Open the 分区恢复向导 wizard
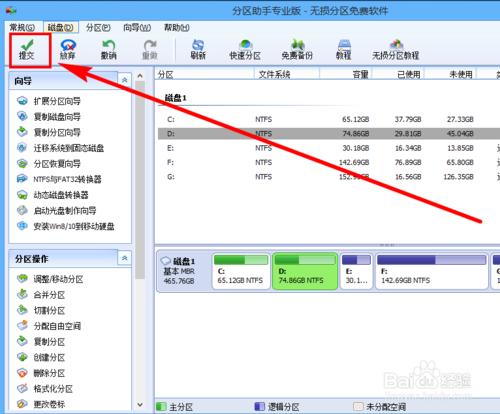This screenshot has height=414, width=500. [48, 164]
